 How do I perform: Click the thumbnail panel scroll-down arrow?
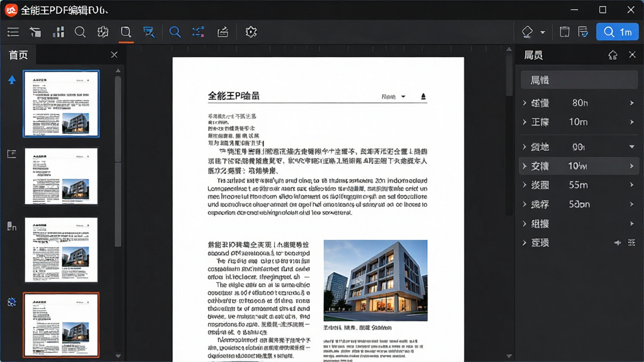(x=118, y=356)
